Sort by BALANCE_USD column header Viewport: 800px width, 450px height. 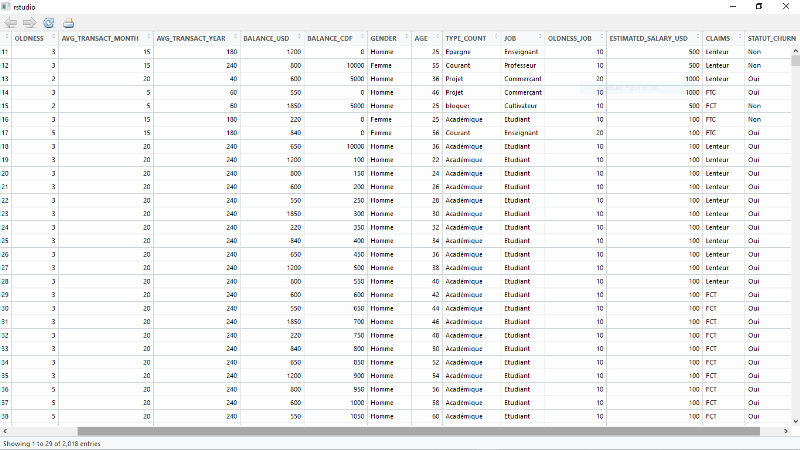[x=265, y=39]
